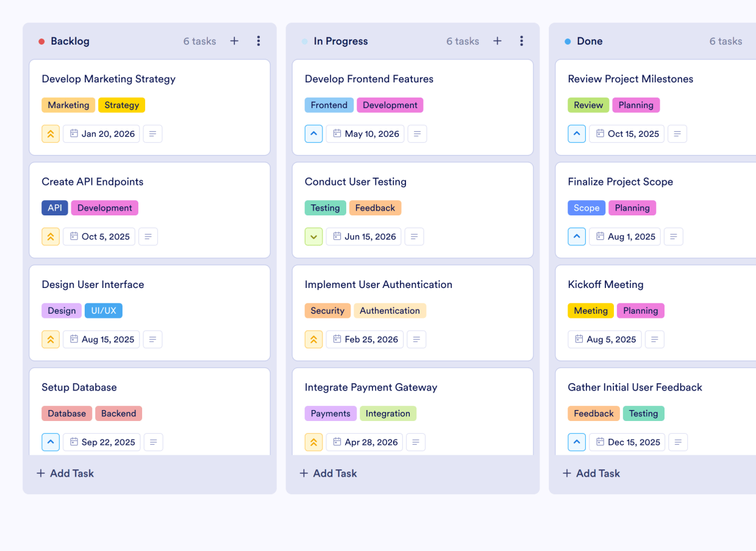
Task: Open the priority selector on Review Project Milestones
Action: point(577,134)
